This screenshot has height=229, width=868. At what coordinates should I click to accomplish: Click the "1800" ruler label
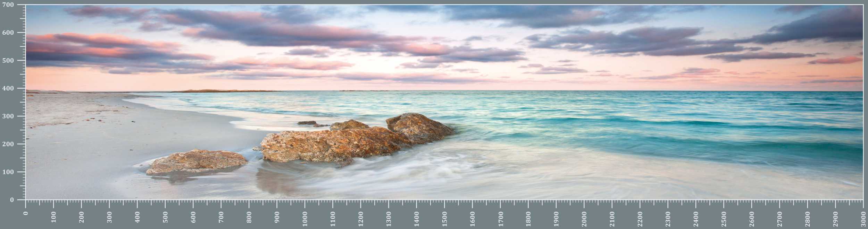coord(528,219)
